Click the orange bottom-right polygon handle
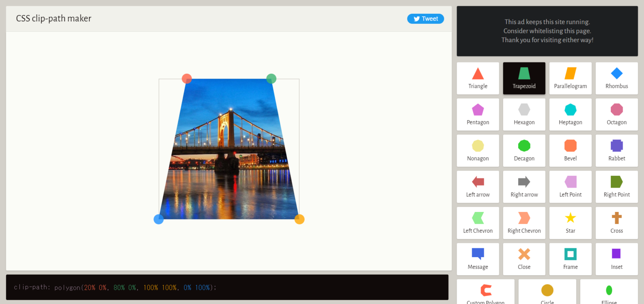Image resolution: width=644 pixels, height=304 pixels. coord(299,219)
